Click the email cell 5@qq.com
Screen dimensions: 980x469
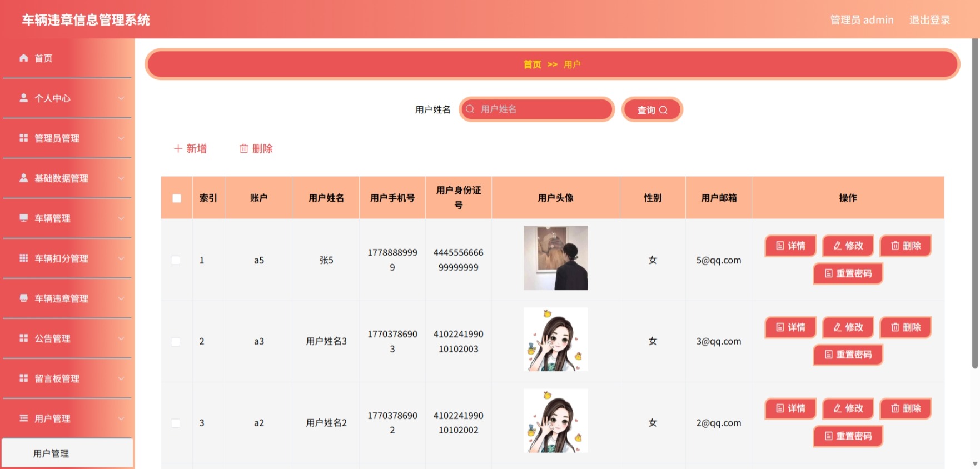coord(719,260)
